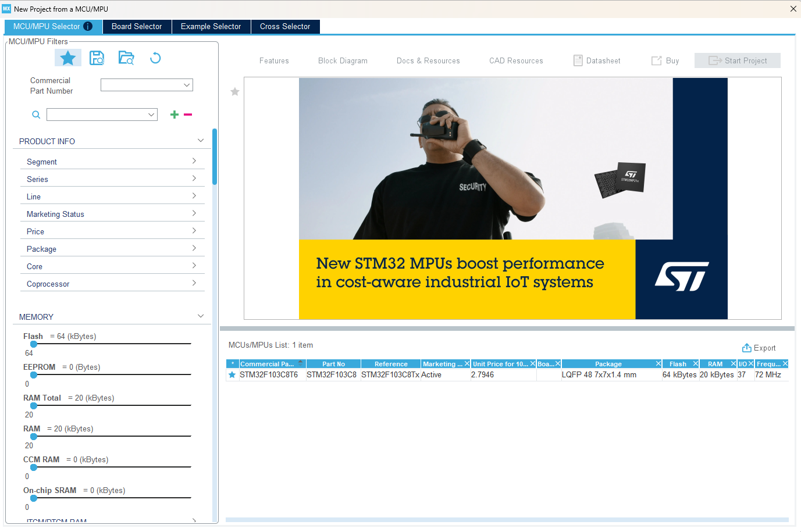
Task: Expand the Segment filter
Action: point(194,161)
